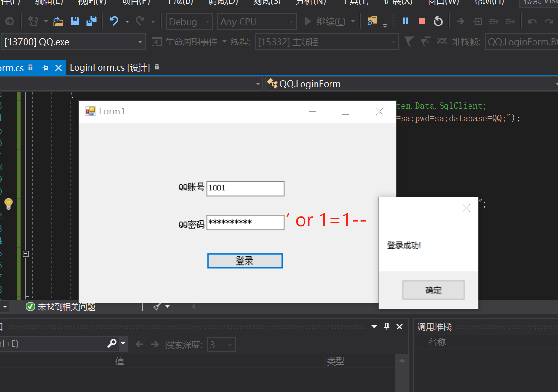
Task: Click the Save All icon
Action: tap(91, 21)
